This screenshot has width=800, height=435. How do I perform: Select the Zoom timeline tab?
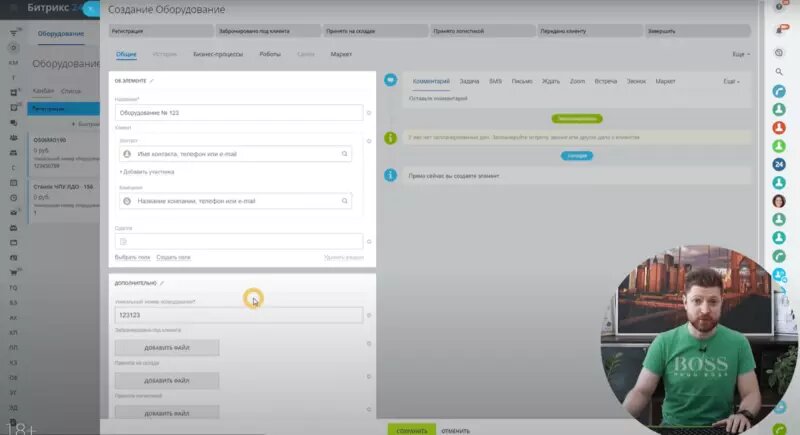(577, 82)
